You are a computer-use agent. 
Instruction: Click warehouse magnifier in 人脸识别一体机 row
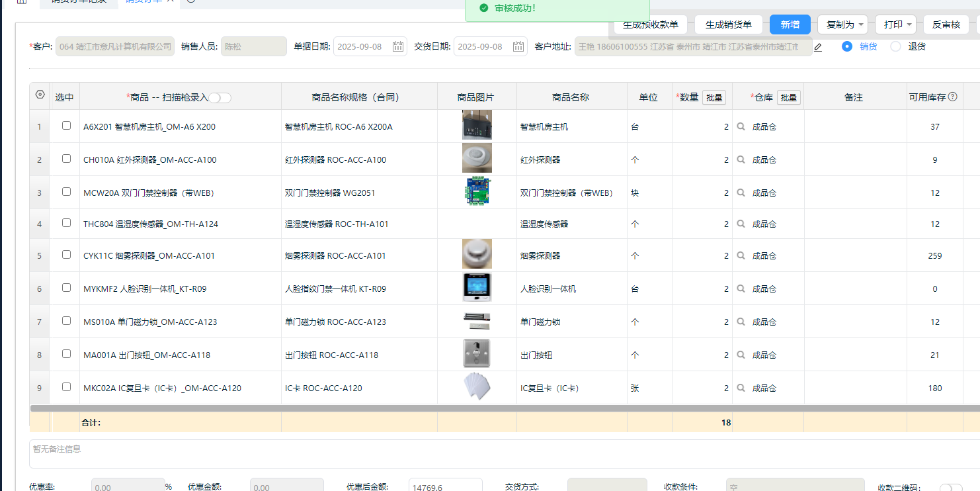[741, 289]
